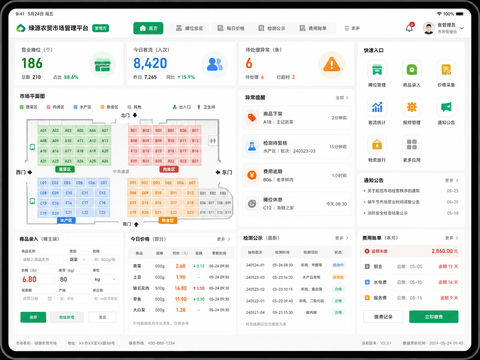Image resolution: width=480 pixels, height=360 pixels.
Task: Expand More link on today's prices panel
Action: click(224, 239)
